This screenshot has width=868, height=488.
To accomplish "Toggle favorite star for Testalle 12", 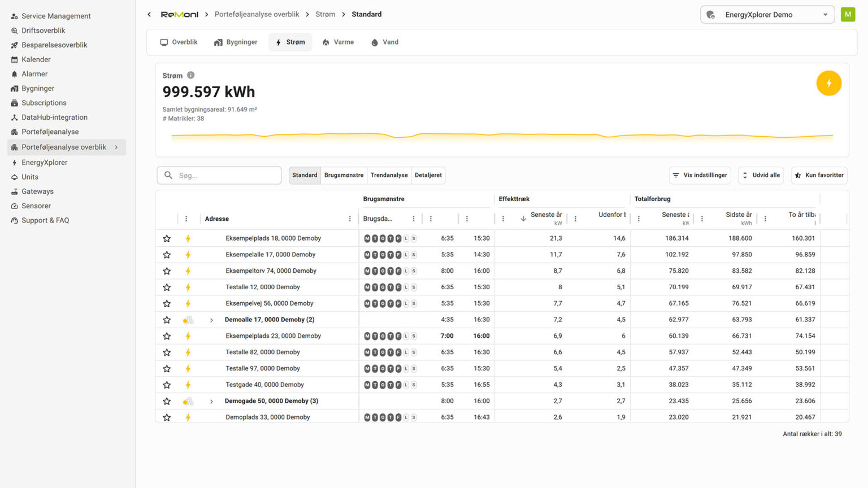I will click(x=167, y=287).
